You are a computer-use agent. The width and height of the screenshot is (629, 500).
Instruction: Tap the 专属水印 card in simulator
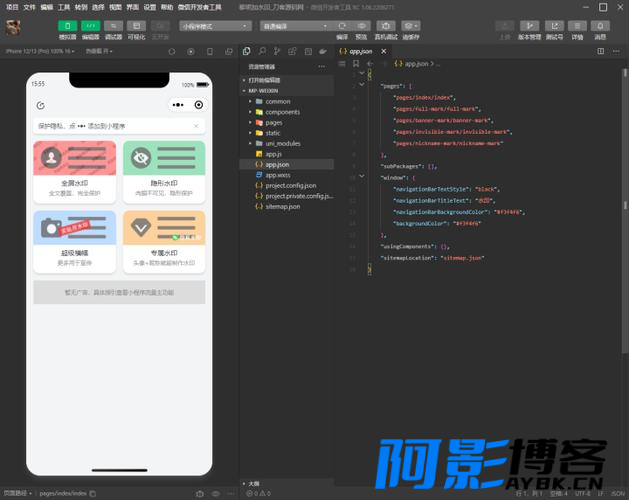(x=164, y=242)
